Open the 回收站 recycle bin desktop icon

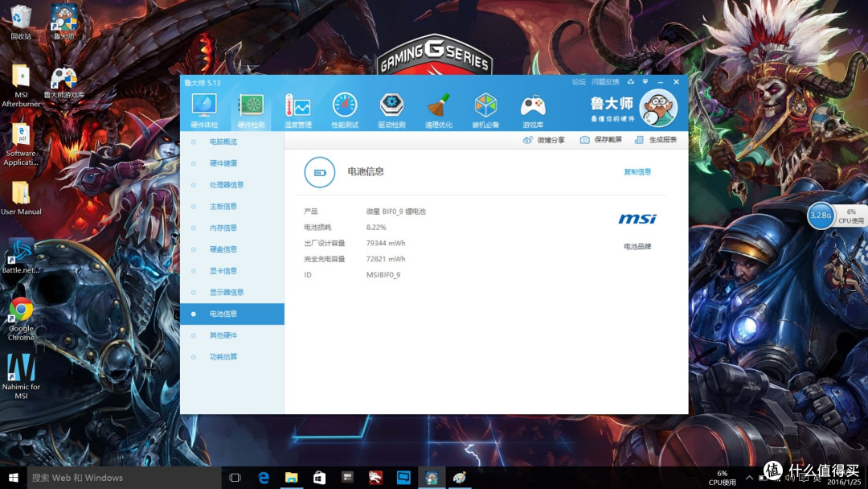click(20, 23)
